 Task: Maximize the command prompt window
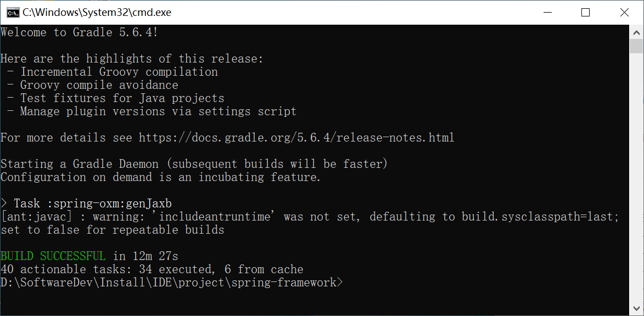585,12
